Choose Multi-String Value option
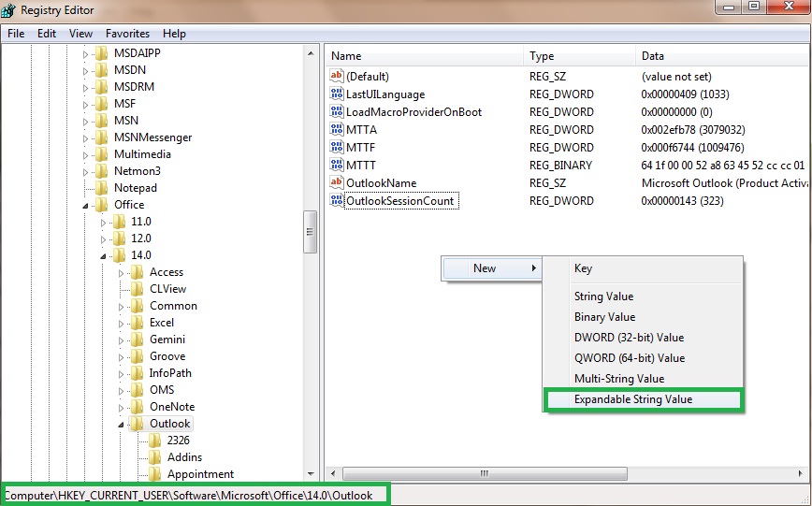 [644, 379]
